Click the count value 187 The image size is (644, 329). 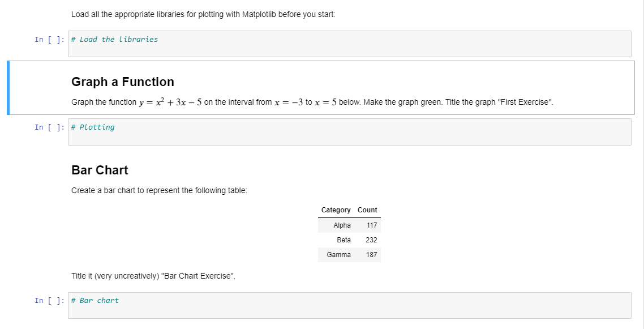[371, 255]
